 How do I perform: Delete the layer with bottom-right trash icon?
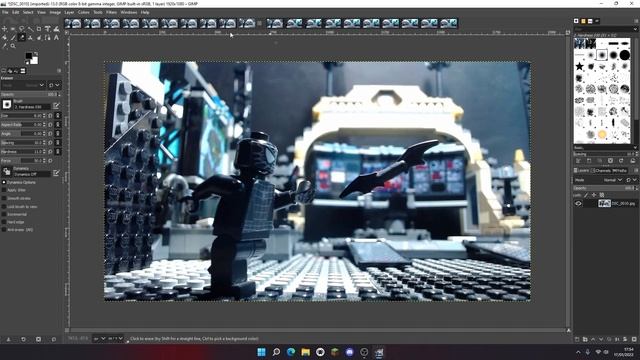(x=634, y=339)
